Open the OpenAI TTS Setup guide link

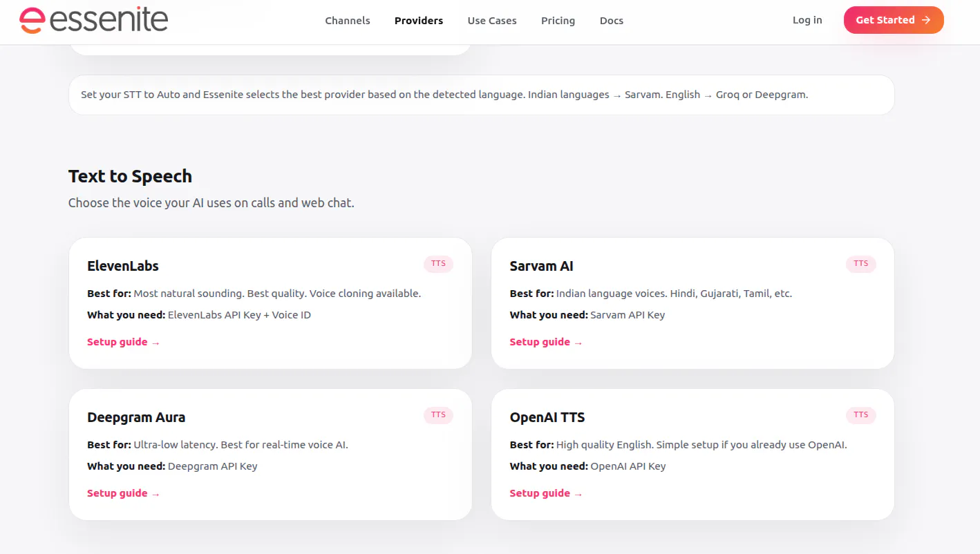(x=546, y=493)
